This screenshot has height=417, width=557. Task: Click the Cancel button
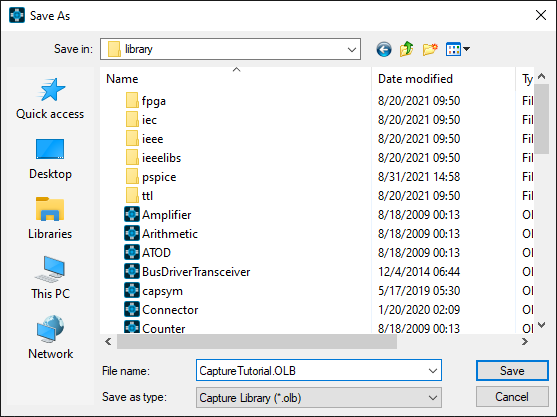coord(512,397)
